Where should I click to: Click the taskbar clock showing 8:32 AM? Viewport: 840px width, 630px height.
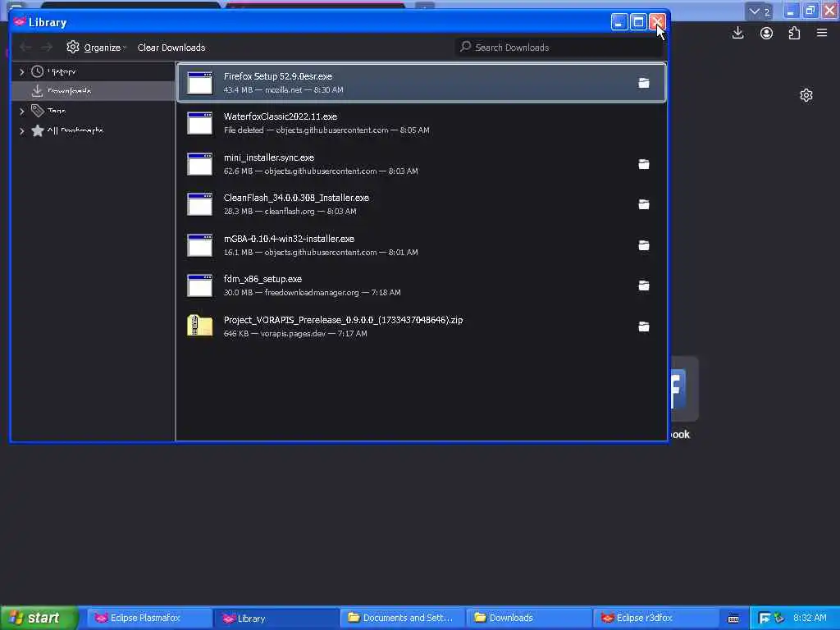(810, 618)
